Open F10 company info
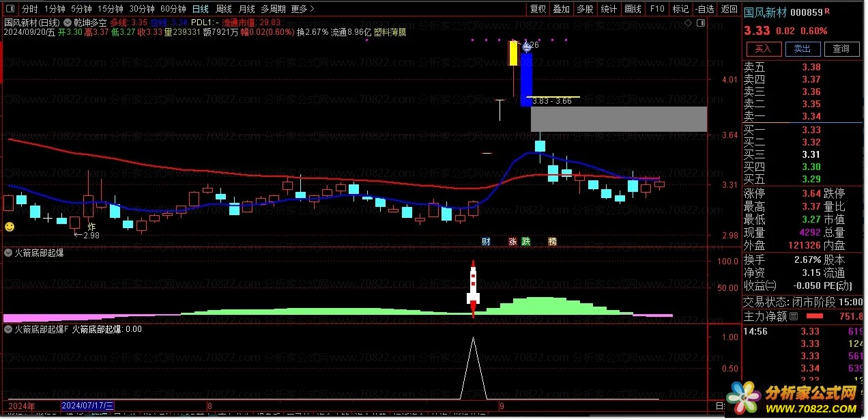The image size is (868, 420). click(656, 10)
